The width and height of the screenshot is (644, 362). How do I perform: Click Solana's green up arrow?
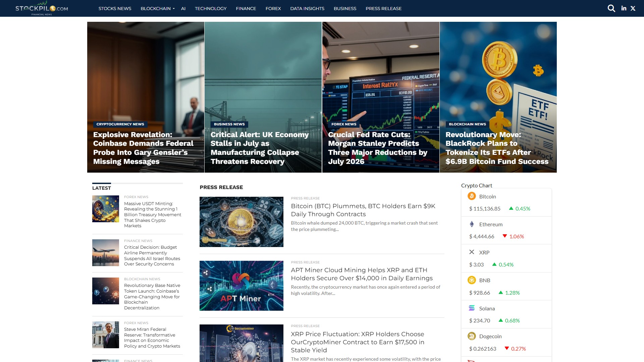(x=501, y=320)
